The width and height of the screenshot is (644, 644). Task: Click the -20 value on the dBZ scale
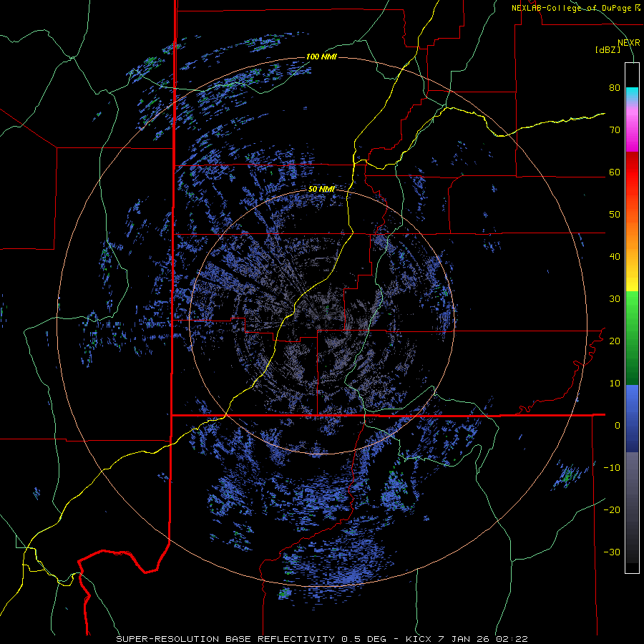click(x=612, y=510)
